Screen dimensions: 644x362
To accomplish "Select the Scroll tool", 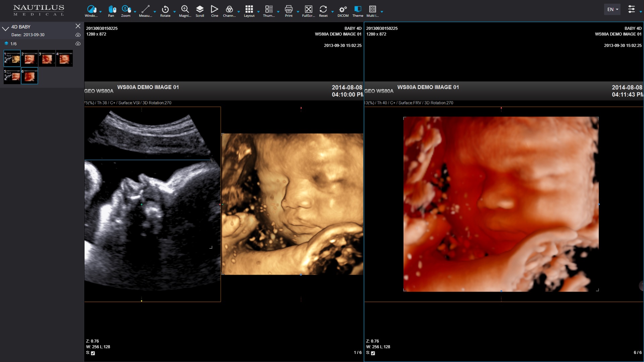I will pyautogui.click(x=200, y=10).
